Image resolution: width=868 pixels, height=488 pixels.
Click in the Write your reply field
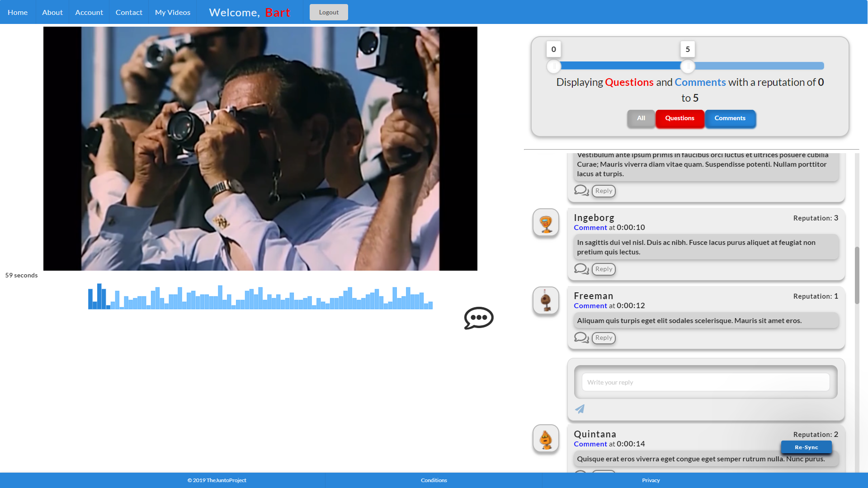(x=706, y=382)
